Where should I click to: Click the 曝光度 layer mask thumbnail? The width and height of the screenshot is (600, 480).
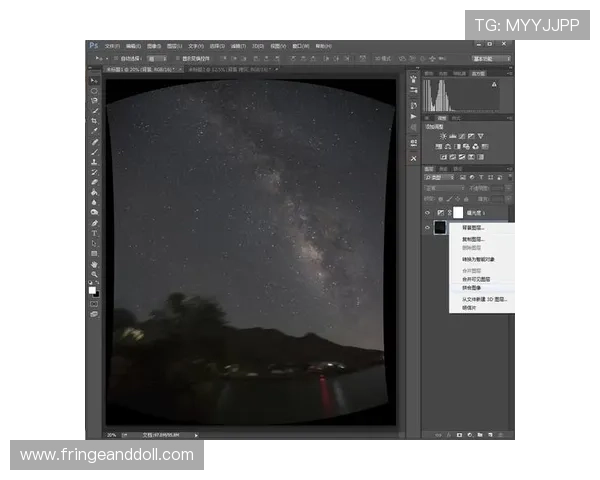point(458,213)
